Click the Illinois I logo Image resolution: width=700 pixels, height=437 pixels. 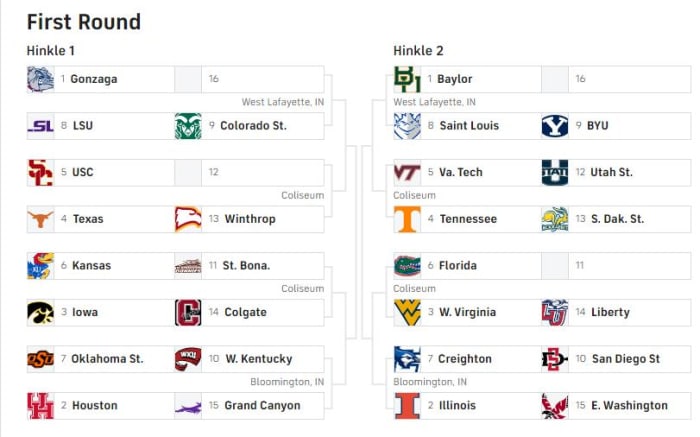pos(407,406)
